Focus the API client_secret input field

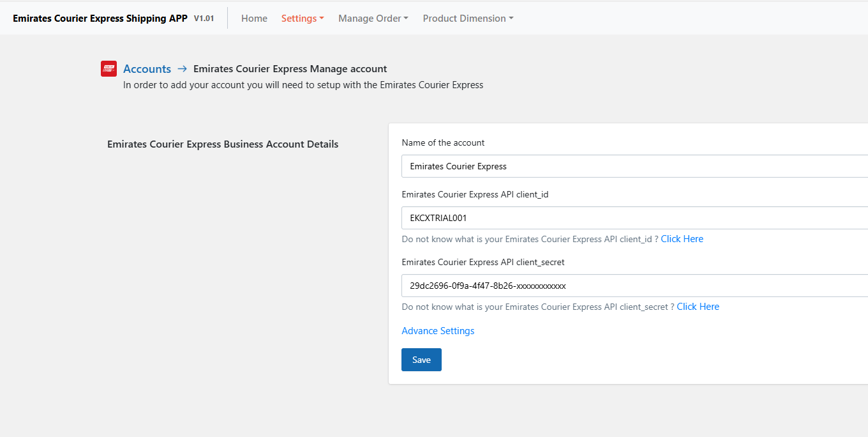point(634,286)
